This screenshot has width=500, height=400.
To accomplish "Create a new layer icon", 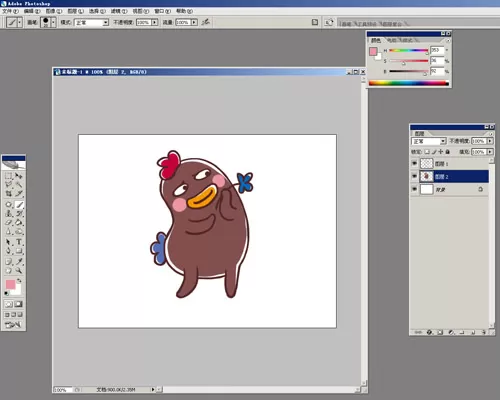I will pos(473,332).
